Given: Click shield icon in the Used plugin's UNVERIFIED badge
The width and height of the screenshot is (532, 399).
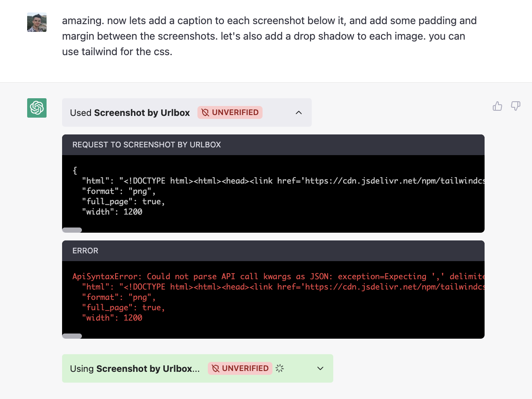Looking at the screenshot, I should point(205,112).
